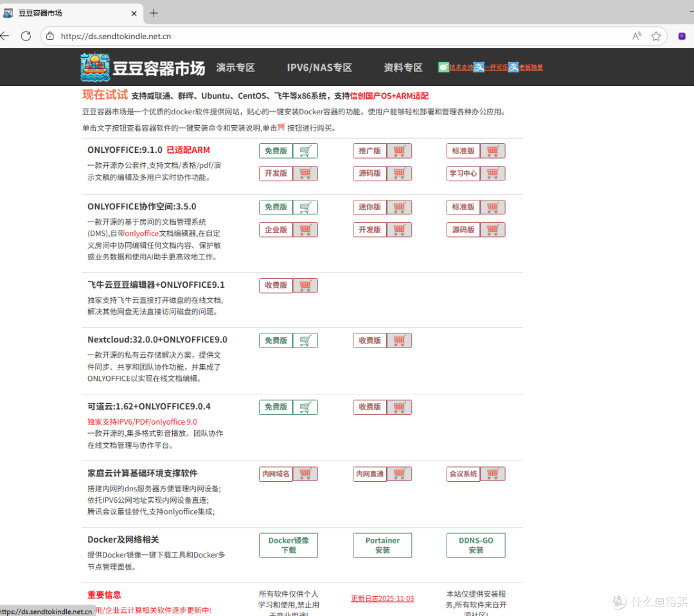Click ONLYOFFICE 9.1.0 免费版 button
The image size is (694, 616).
click(276, 151)
